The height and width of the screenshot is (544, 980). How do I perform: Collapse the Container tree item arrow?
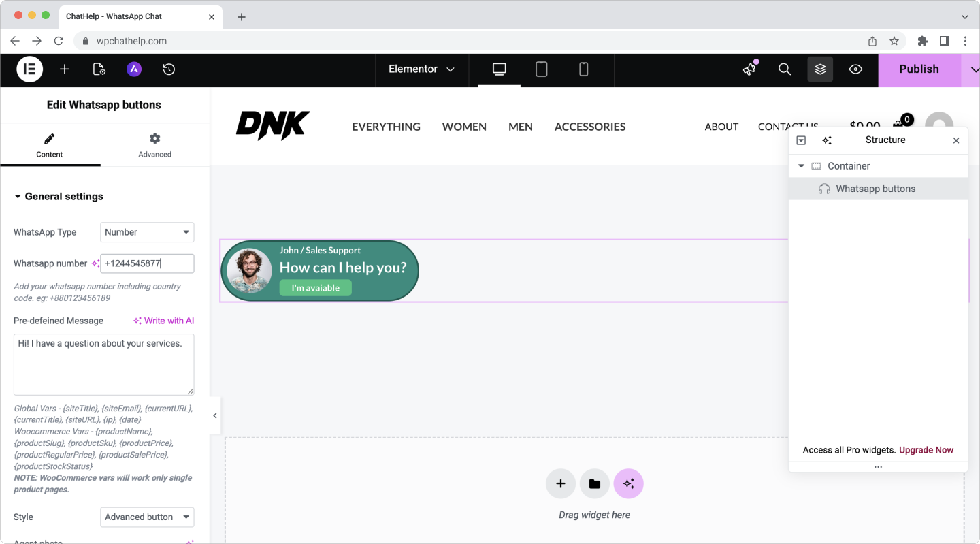tap(801, 166)
